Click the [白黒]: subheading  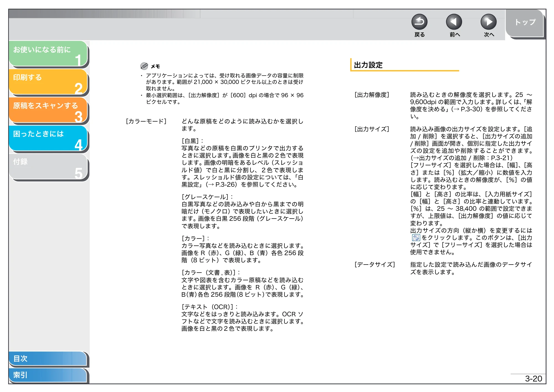[193, 141]
